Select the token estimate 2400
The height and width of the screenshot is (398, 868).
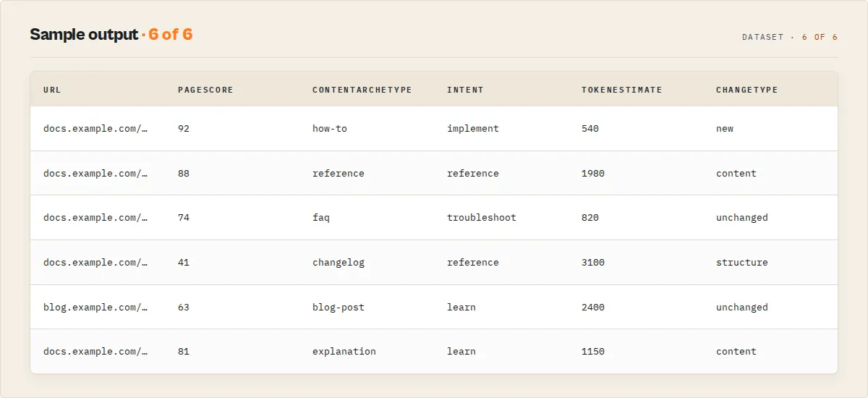pos(593,308)
